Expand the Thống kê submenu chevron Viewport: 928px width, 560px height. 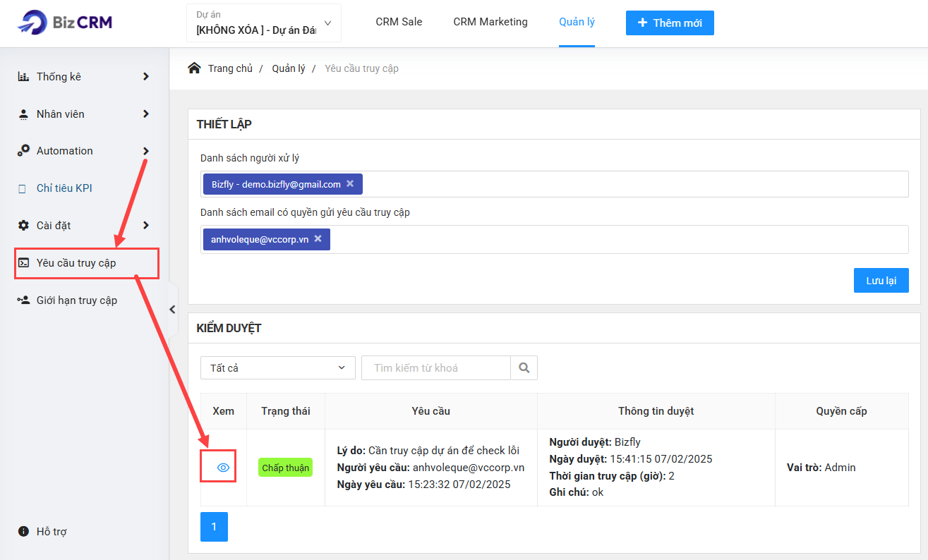point(146,76)
